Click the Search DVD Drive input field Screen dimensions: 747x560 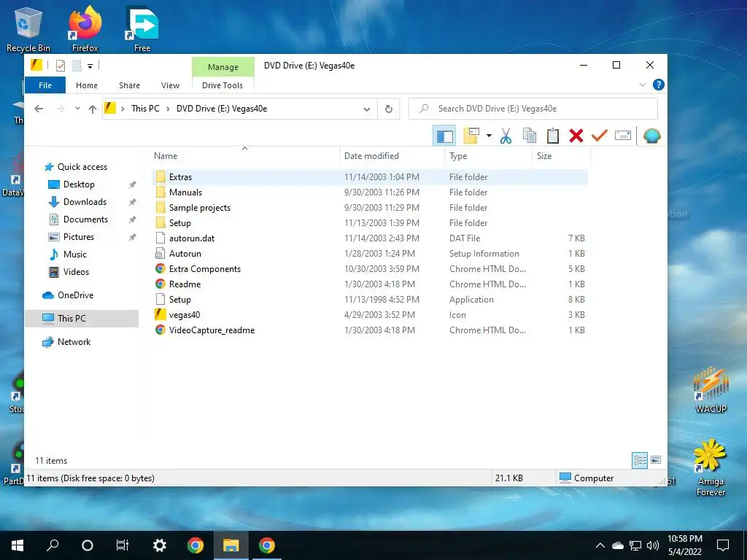coord(533,109)
